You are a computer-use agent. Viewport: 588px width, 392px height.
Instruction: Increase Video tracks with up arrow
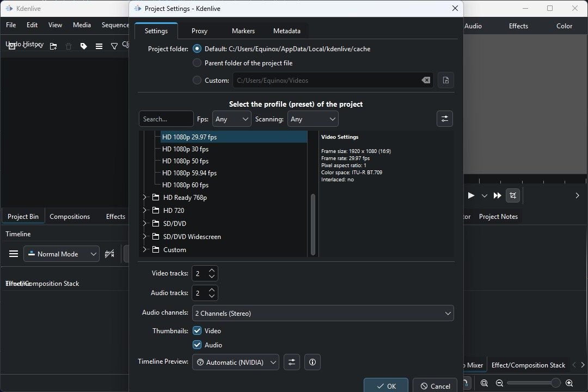(x=212, y=270)
